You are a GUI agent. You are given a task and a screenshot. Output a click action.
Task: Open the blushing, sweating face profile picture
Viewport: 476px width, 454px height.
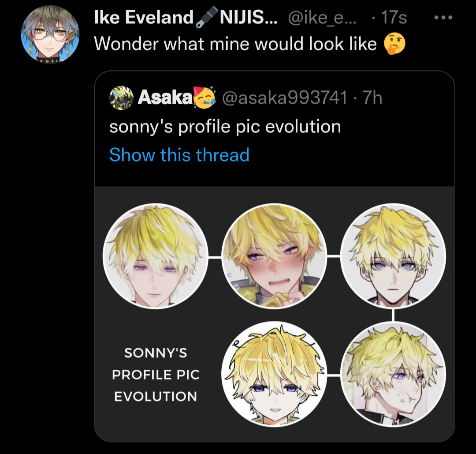pyautogui.click(x=274, y=256)
